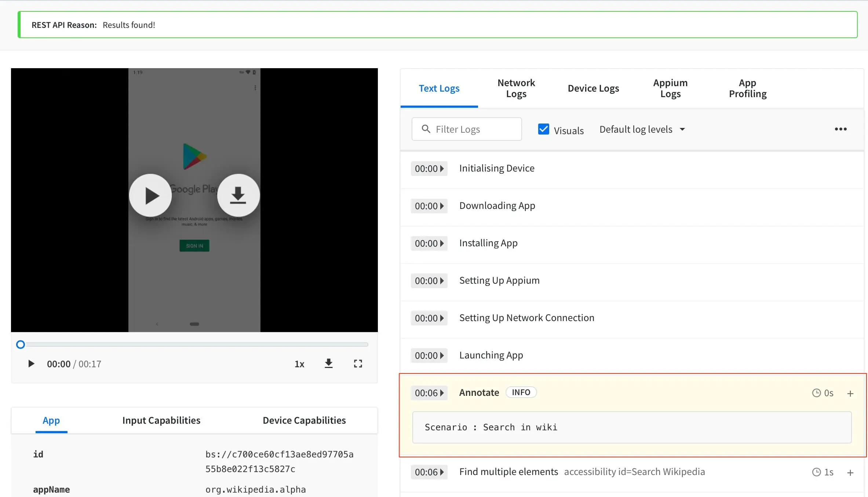Open the App Profiling tab
Screen dimensions: 868x497
pyautogui.click(x=747, y=88)
